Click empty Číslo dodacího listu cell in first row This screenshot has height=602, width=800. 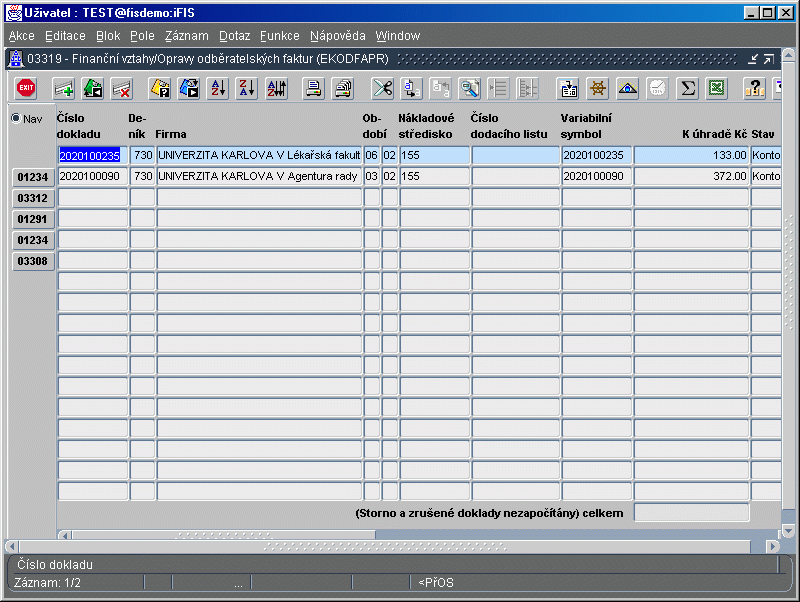tap(515, 155)
